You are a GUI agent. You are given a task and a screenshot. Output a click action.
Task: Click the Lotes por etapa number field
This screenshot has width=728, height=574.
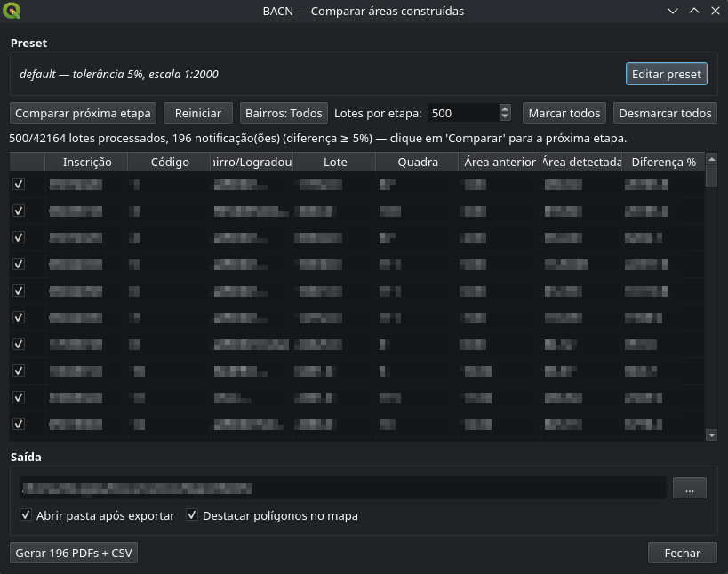tap(463, 113)
